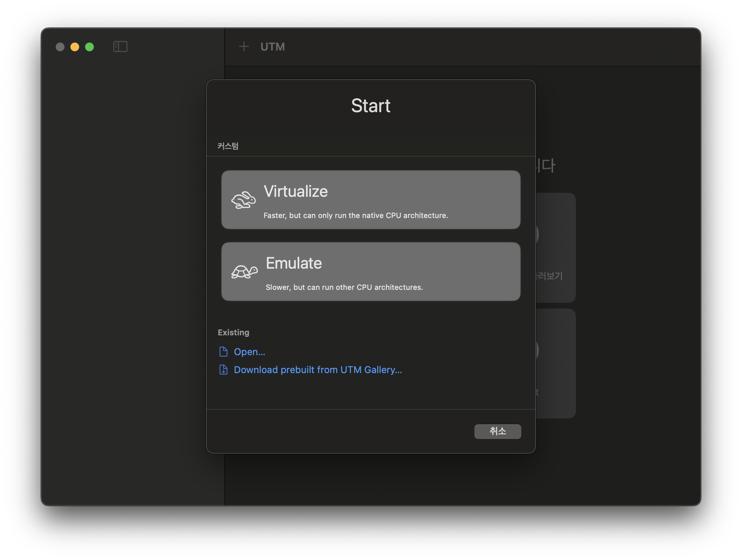The height and width of the screenshot is (560, 742).
Task: Click the UTM title in the toolbar
Action: [x=272, y=47]
